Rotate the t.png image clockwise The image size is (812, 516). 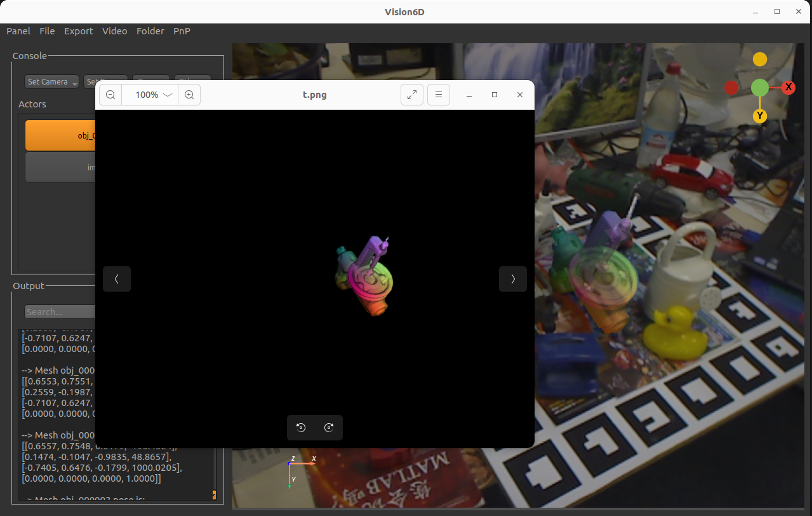pyautogui.click(x=329, y=427)
